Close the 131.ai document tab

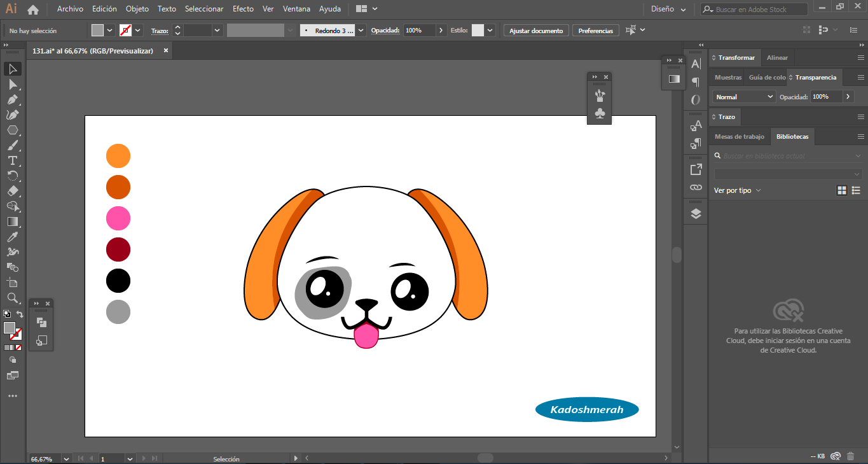(166, 50)
